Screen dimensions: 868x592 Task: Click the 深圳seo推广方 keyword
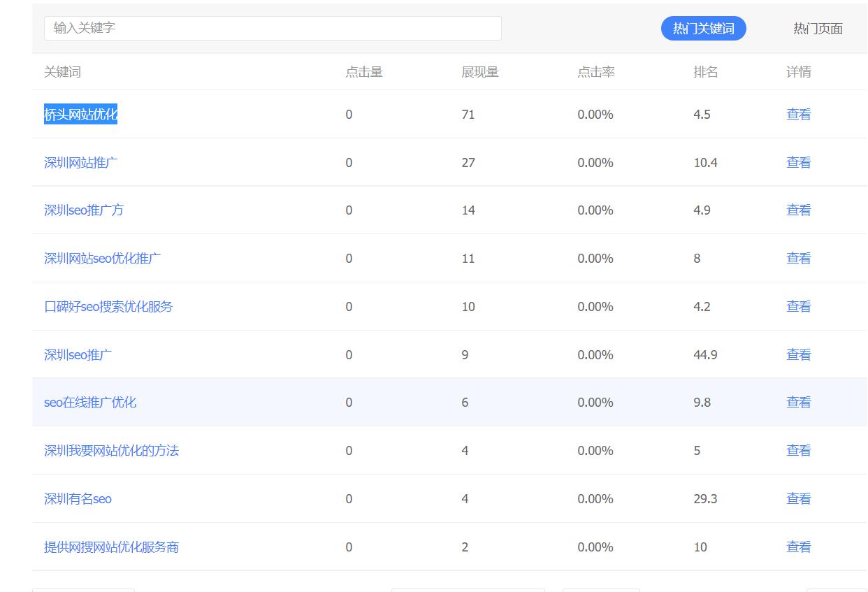(x=83, y=210)
